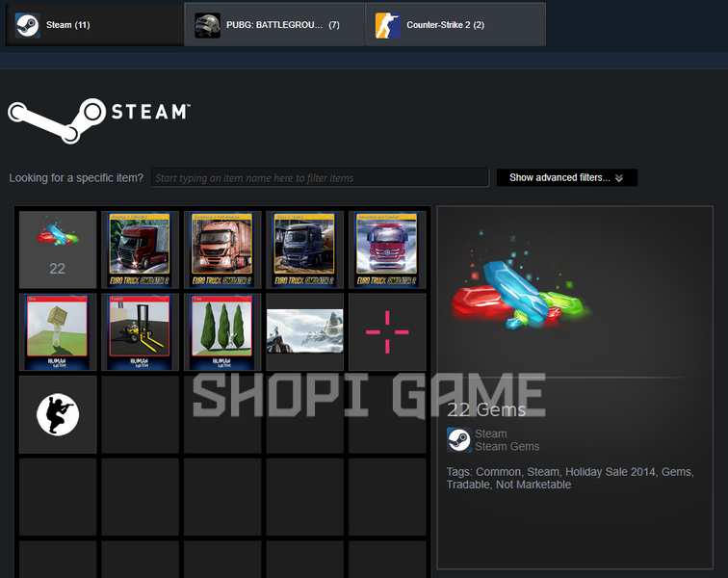Click the PUBG helmet icon in tab
Viewport: 728px width, 578px height.
tap(207, 25)
